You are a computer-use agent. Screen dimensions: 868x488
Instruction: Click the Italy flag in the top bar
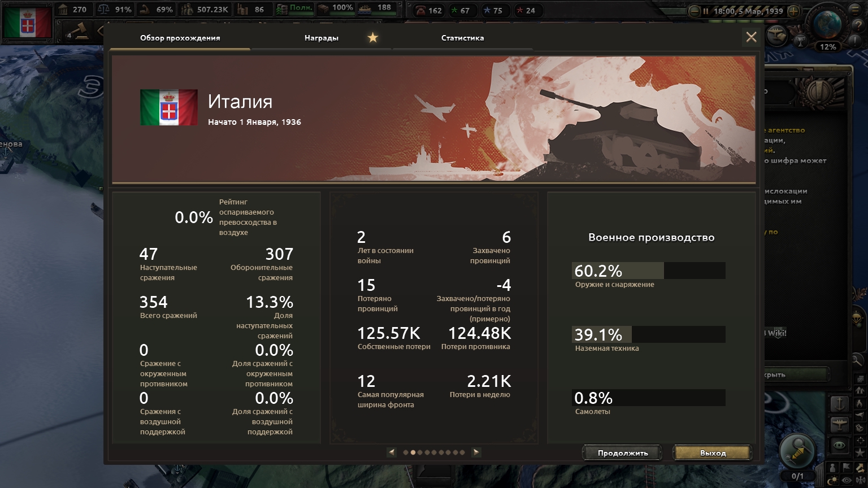(27, 21)
